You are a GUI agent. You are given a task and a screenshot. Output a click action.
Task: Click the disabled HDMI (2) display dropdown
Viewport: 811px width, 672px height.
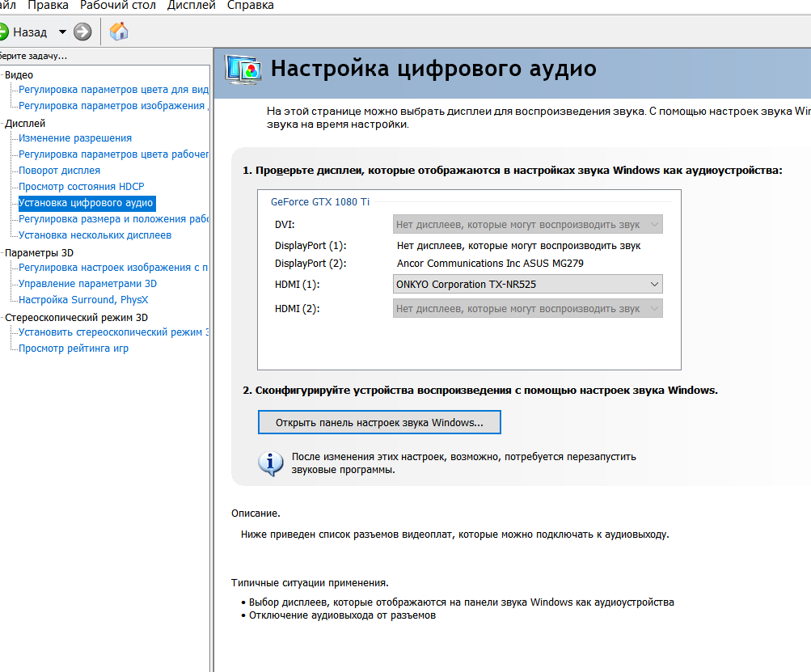pos(527,308)
